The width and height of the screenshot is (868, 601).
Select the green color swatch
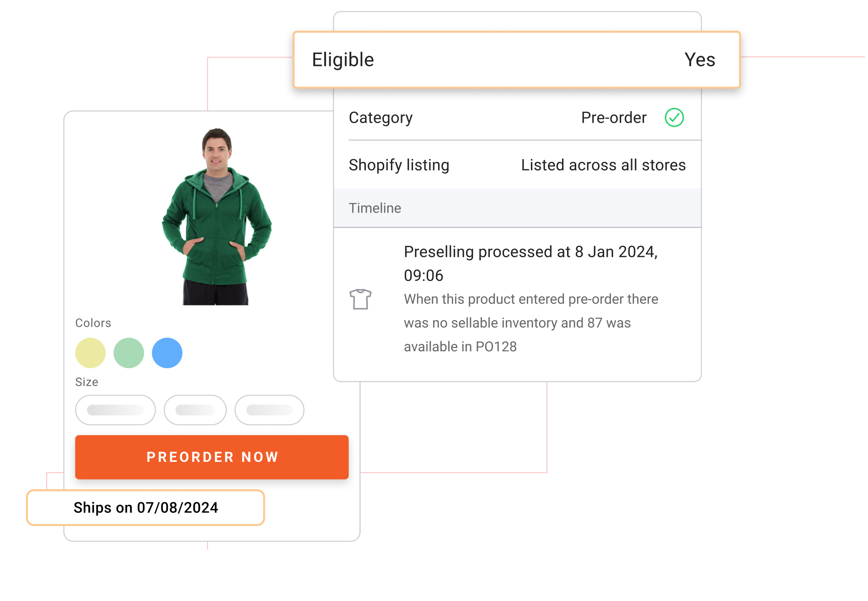(x=129, y=353)
